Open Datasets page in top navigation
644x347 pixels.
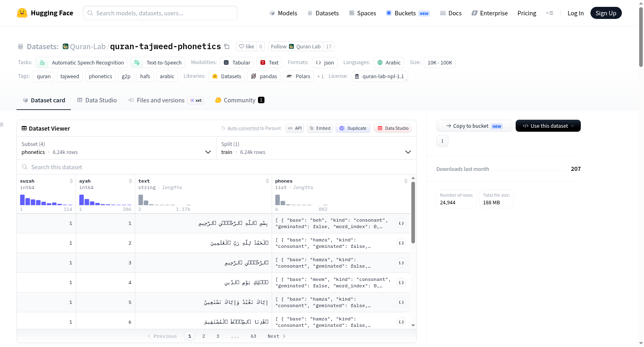[x=323, y=13]
